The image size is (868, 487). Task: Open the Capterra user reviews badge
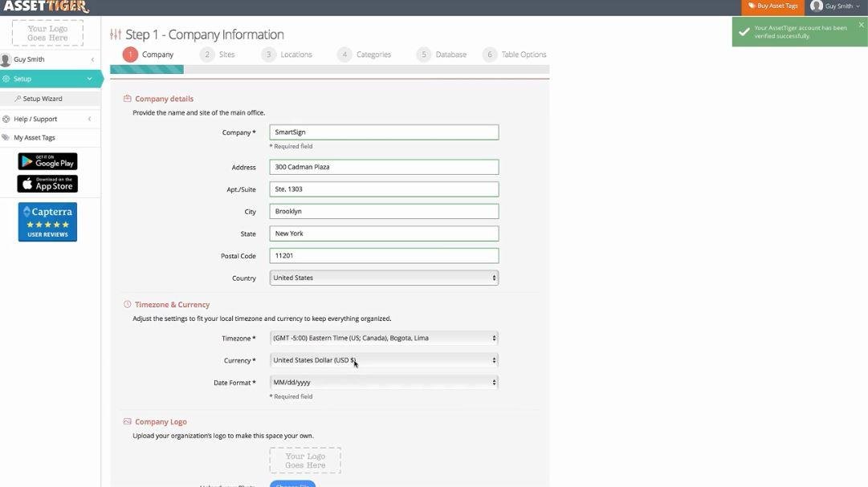click(x=47, y=221)
